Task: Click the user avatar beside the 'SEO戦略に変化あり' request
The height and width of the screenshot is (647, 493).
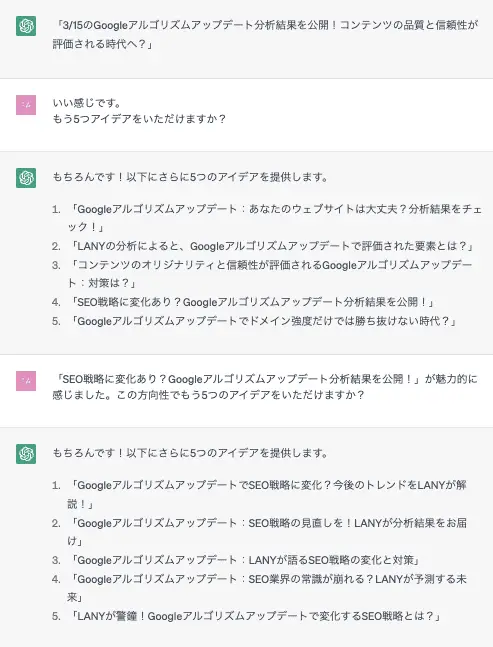Action: [26, 380]
